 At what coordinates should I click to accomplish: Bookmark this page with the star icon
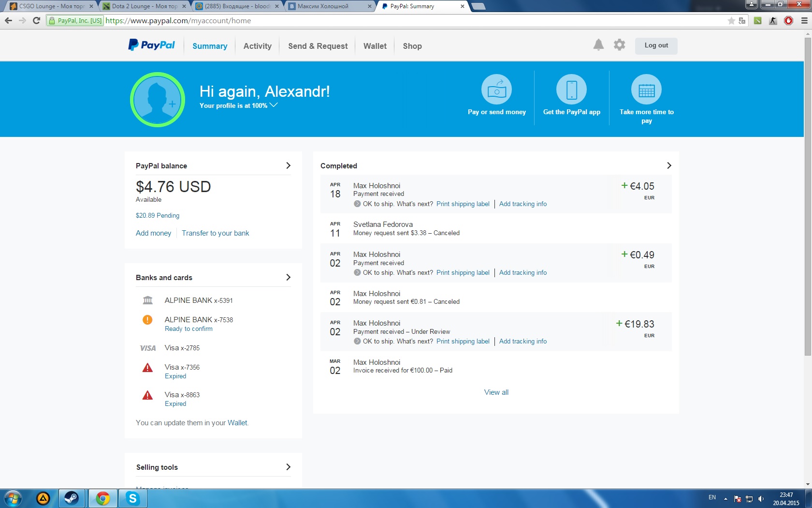coord(731,21)
